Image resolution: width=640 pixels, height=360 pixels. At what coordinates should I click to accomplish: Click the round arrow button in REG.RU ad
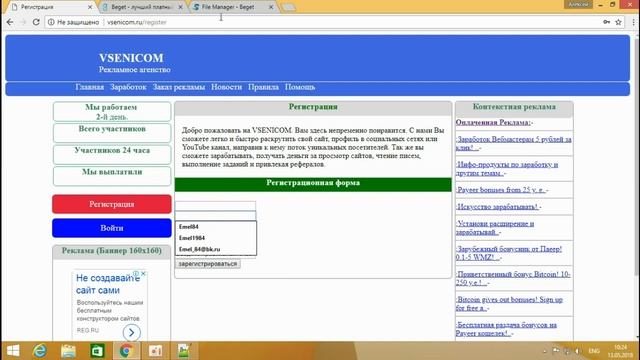131,333
